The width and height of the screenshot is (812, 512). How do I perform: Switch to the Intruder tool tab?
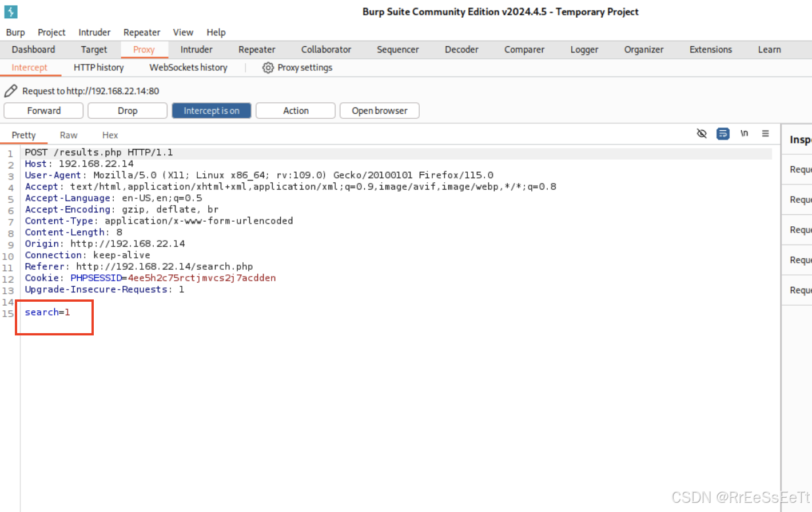tap(196, 50)
